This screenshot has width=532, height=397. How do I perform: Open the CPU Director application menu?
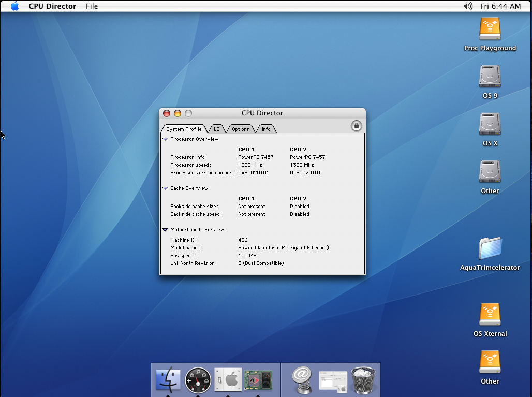[52, 6]
